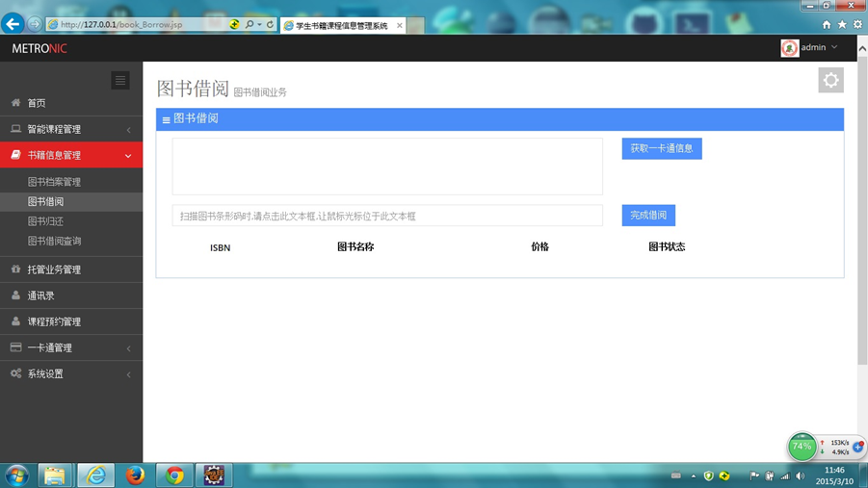The height and width of the screenshot is (488, 868).
Task: Click the card information text area
Action: pyautogui.click(x=387, y=166)
